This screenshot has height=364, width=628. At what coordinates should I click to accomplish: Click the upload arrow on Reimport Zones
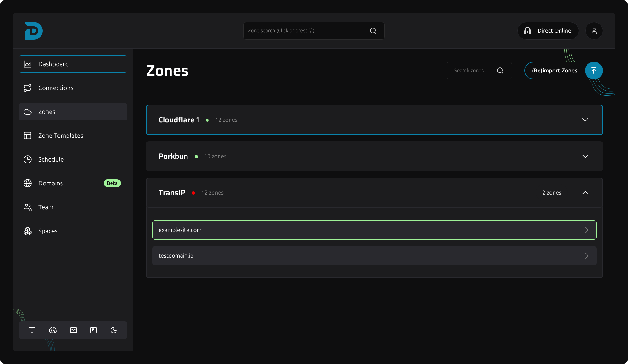pyautogui.click(x=594, y=71)
